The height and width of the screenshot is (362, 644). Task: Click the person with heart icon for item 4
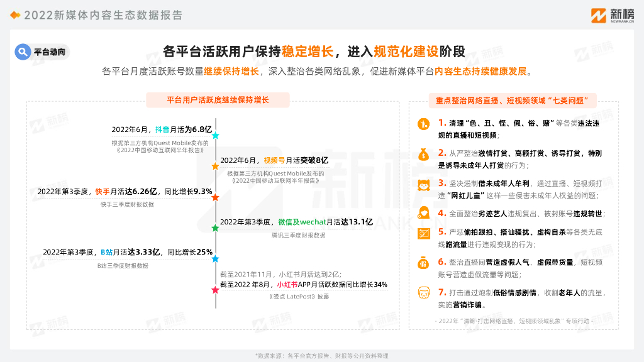[x=424, y=214]
